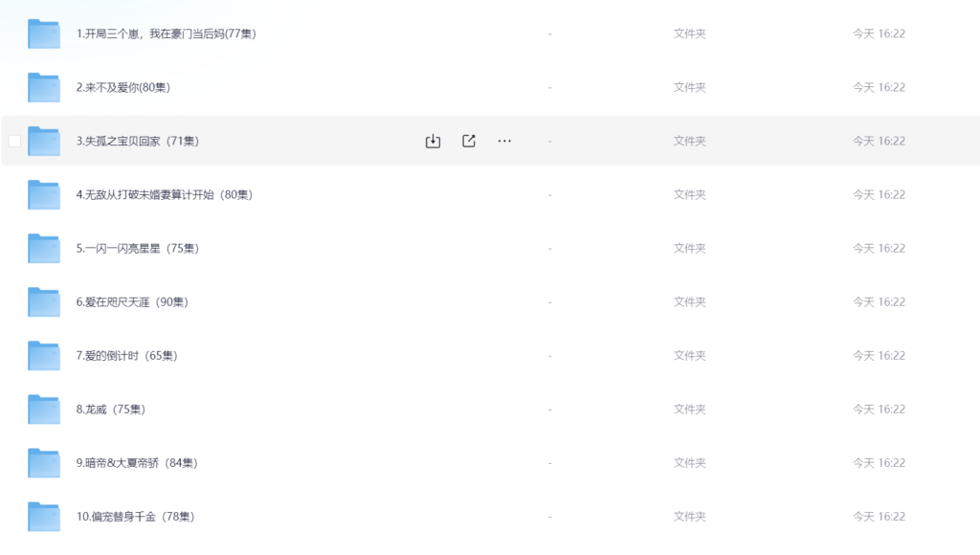Viewport: 980px width, 555px height.
Task: Tick the checkbox beside 3.失孤之宝贝回家
Action: tap(14, 141)
